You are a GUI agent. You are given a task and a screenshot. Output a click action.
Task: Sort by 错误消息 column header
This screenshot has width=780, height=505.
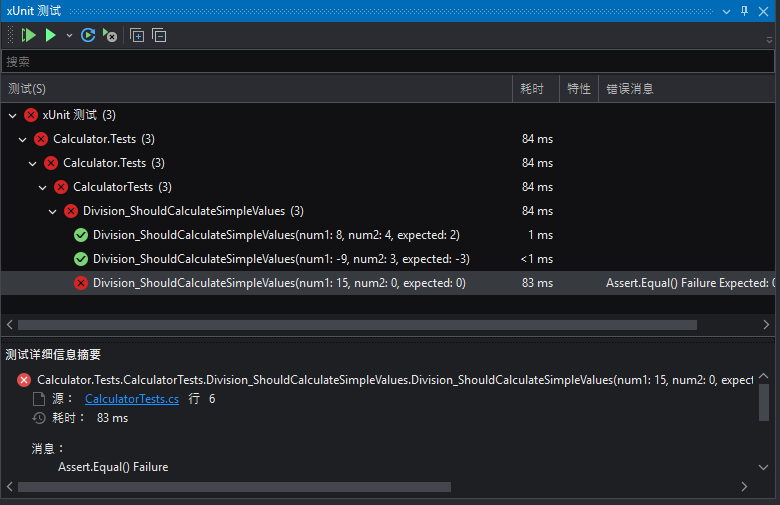click(686, 89)
